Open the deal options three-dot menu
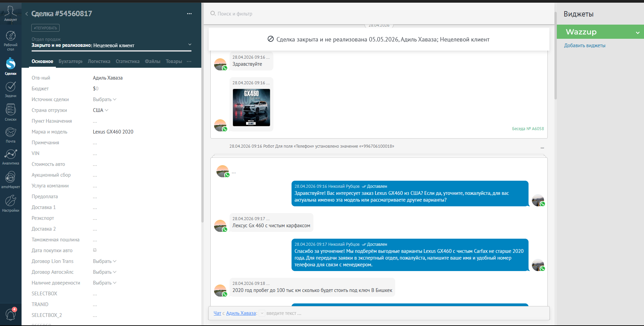 click(189, 14)
